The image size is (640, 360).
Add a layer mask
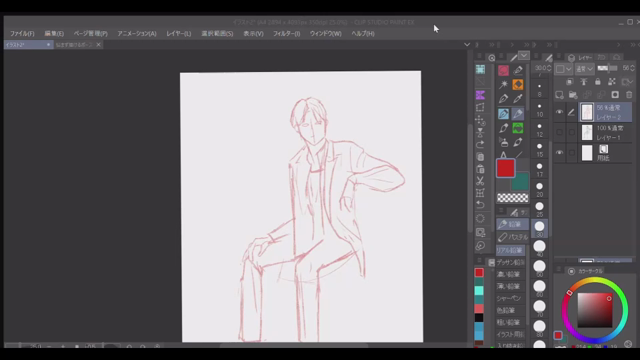click(615, 95)
